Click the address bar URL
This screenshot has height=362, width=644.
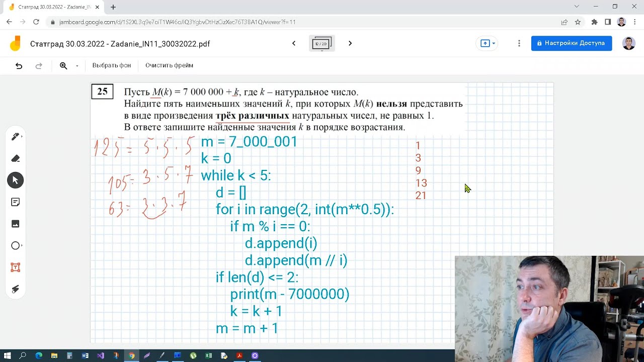point(177,22)
